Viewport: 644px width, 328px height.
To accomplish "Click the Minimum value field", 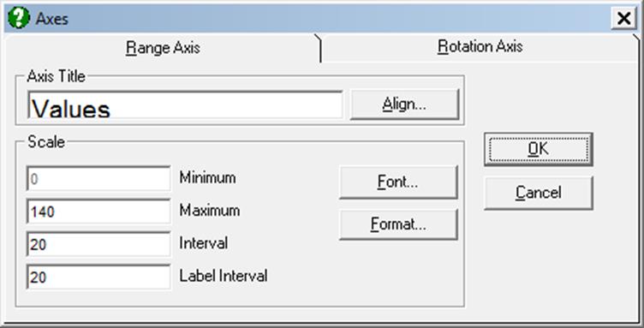I will click(98, 179).
